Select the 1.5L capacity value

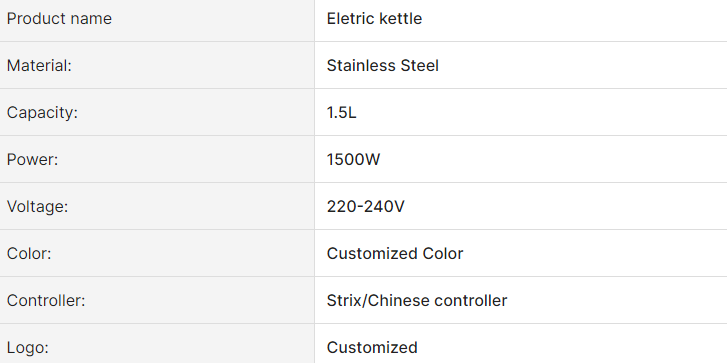[342, 113]
